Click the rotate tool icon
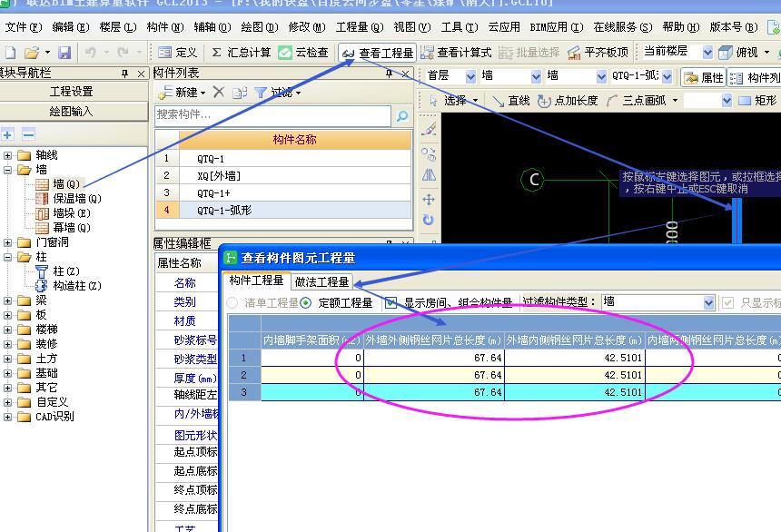781x532 pixels. (429, 220)
